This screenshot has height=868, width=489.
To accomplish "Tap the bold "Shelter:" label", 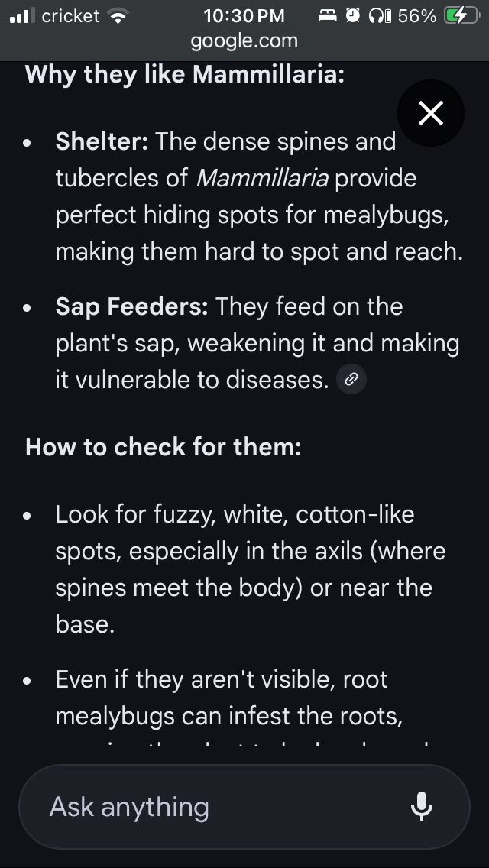I will [102, 141].
